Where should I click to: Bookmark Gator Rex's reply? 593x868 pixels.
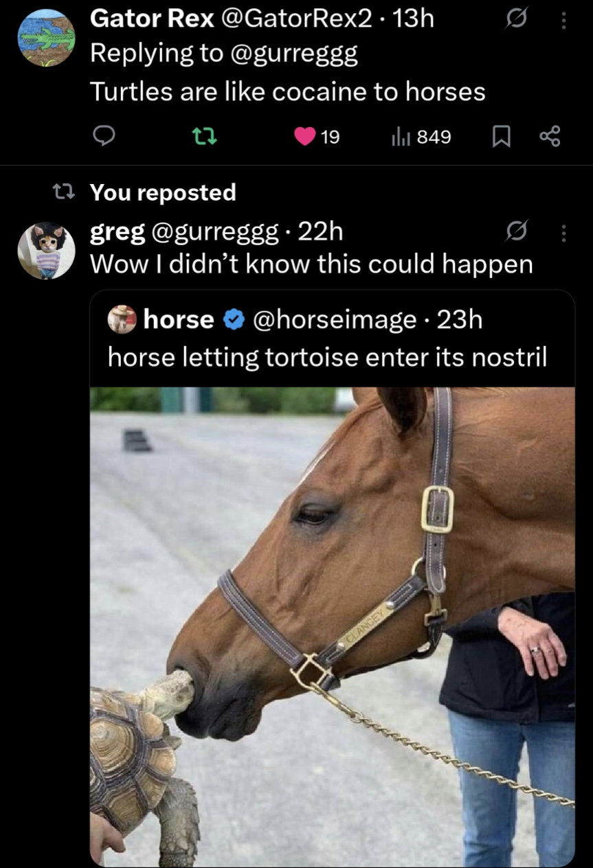pyautogui.click(x=502, y=137)
